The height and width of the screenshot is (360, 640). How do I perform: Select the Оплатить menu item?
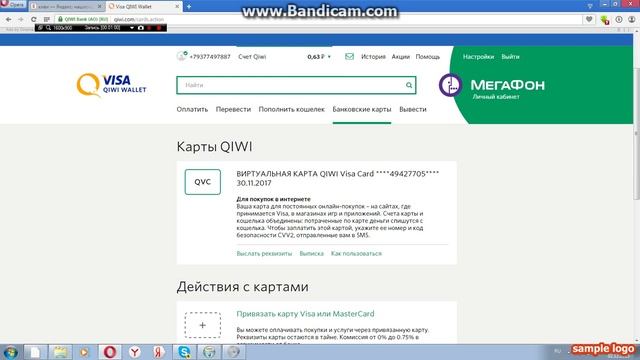click(192, 109)
